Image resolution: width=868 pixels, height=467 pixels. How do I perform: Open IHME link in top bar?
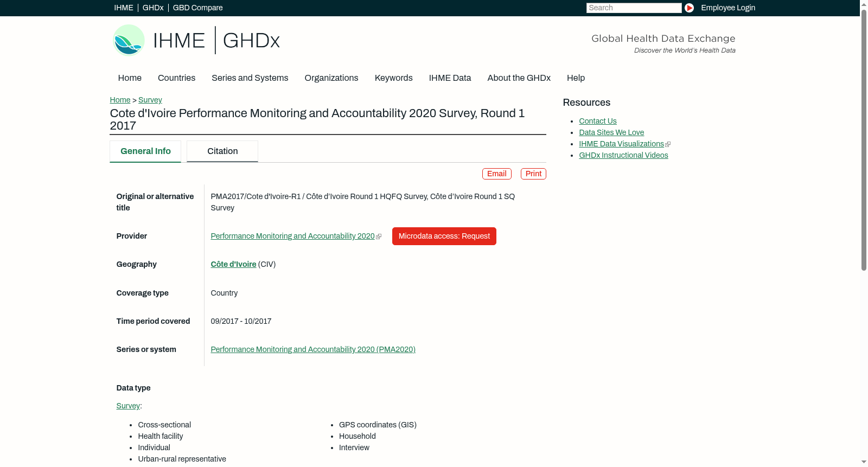point(124,8)
